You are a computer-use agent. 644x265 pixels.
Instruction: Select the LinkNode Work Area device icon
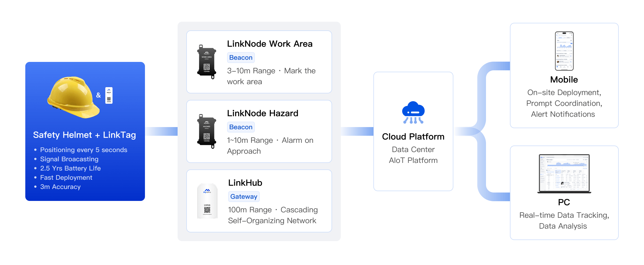tap(207, 62)
